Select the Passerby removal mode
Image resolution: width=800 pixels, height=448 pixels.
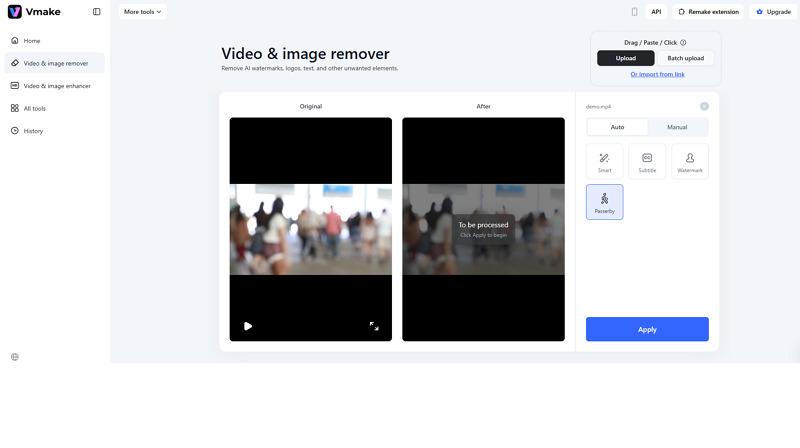604,202
